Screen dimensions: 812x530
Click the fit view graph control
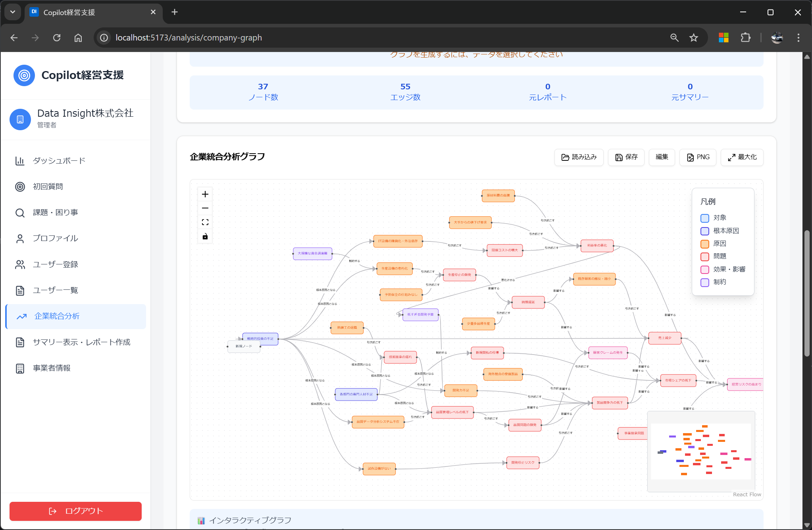[x=205, y=222]
